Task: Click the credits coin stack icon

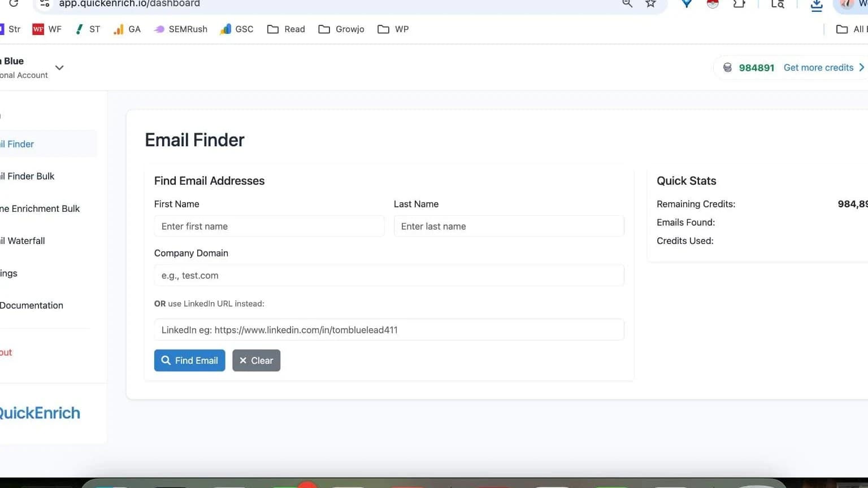Action: pos(727,68)
